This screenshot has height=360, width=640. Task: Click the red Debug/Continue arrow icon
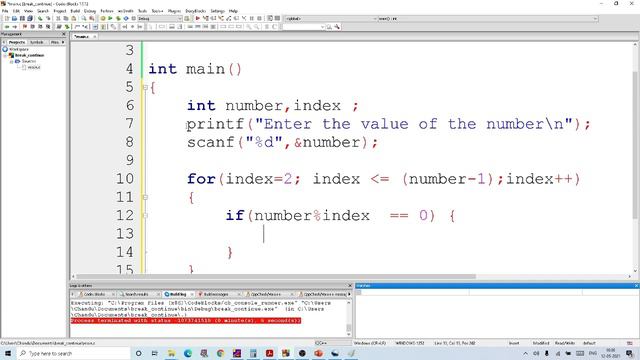pyautogui.click(x=198, y=18)
